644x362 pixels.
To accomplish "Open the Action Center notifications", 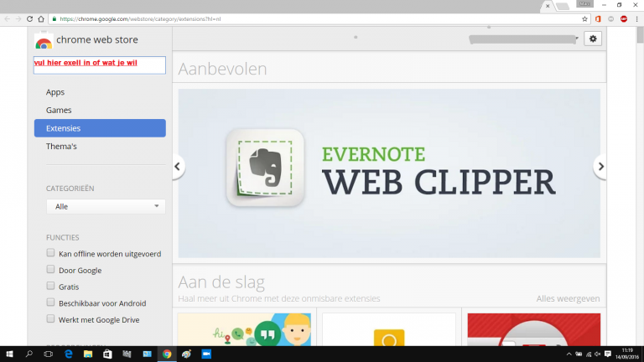I will 608,354.
